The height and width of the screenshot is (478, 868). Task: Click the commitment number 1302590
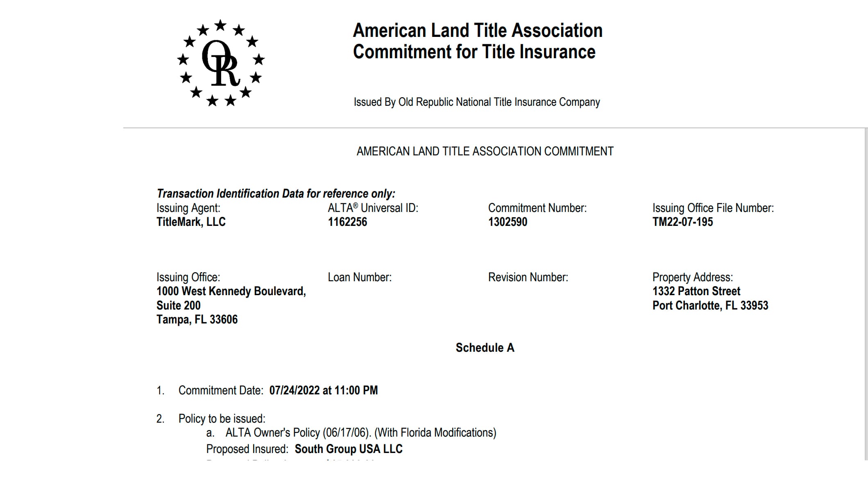508,222
